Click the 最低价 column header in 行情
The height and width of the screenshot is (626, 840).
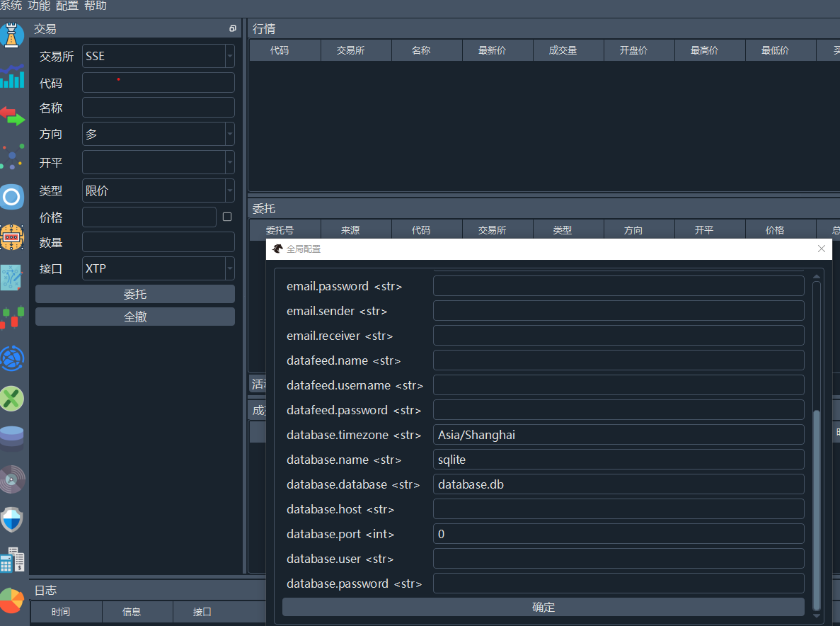[x=781, y=50]
